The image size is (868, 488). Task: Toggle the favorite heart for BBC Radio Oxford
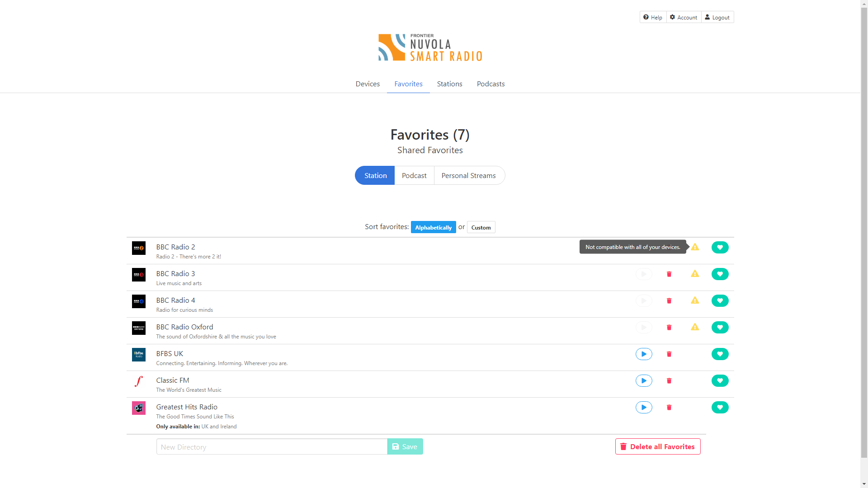click(720, 328)
